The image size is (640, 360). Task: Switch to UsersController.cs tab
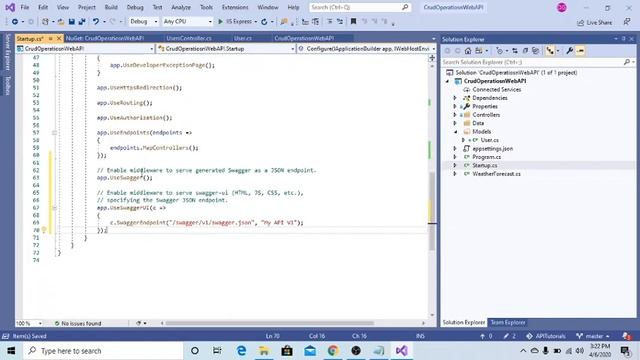[189, 38]
